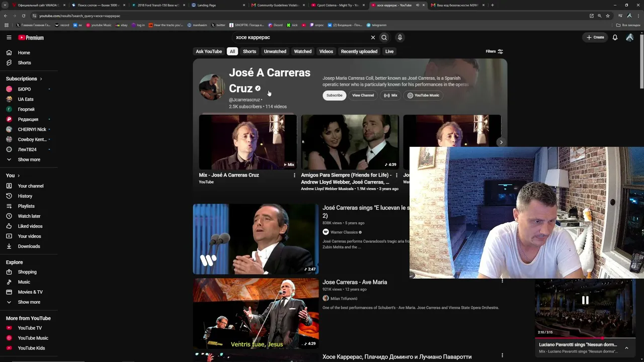This screenshot has width=644, height=362.
Task: Open YouTube TV from sidebar
Action: [30, 328]
